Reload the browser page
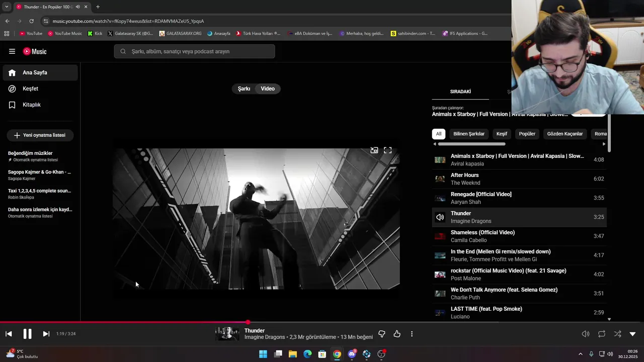The width and height of the screenshot is (644, 362). pos(31,21)
